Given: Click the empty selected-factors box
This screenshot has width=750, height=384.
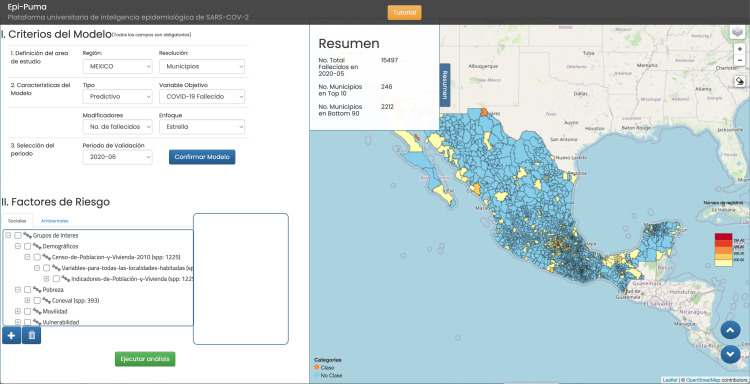Looking at the screenshot, I should coord(241,279).
